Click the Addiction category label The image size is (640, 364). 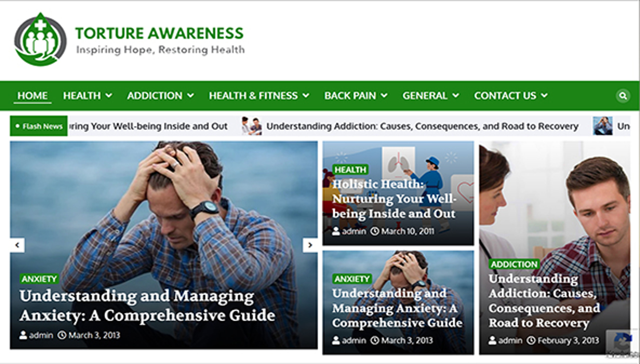[514, 264]
